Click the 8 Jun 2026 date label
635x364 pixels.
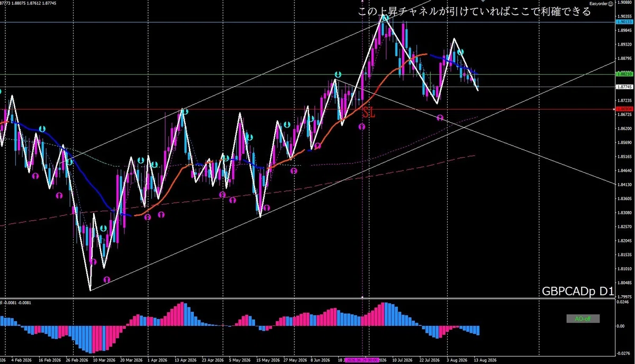[x=321, y=360]
